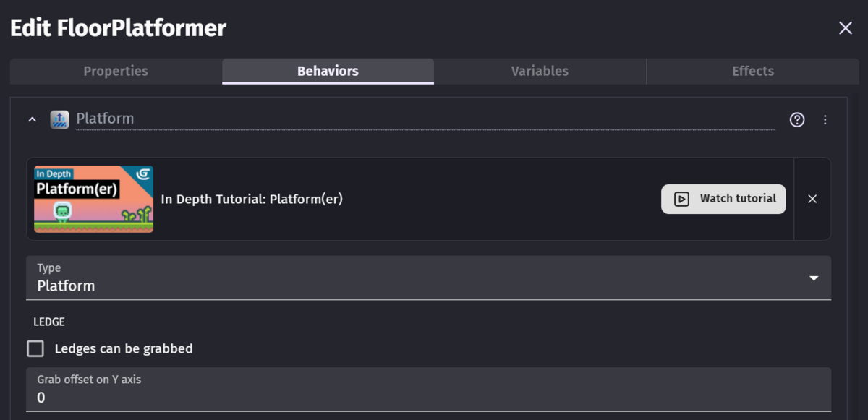868x420 pixels.
Task: Dismiss the In Depth Tutorial card
Action: (x=812, y=199)
